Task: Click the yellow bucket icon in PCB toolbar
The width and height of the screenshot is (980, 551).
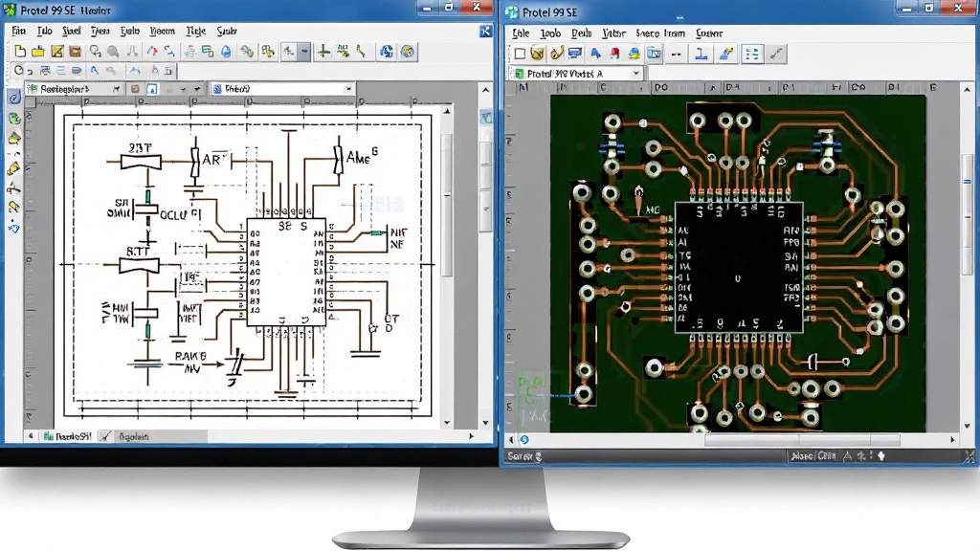Action: [537, 54]
